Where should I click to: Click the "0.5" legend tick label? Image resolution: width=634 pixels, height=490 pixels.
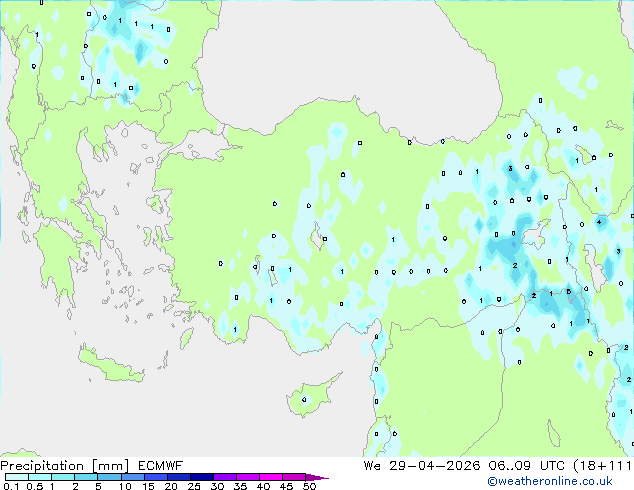coord(35,486)
